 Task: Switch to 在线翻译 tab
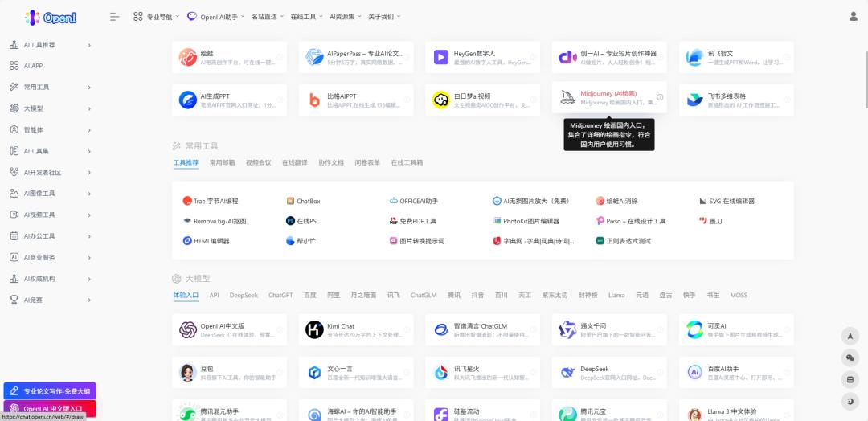point(294,162)
